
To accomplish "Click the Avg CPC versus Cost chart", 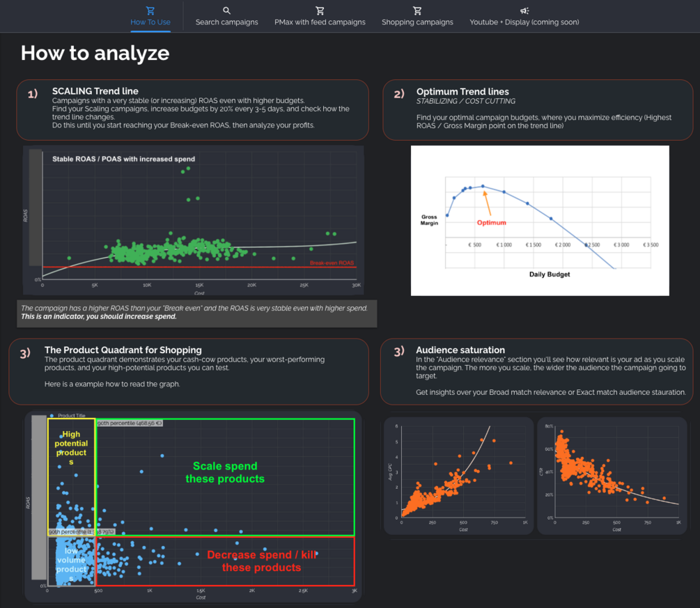I will [458, 476].
